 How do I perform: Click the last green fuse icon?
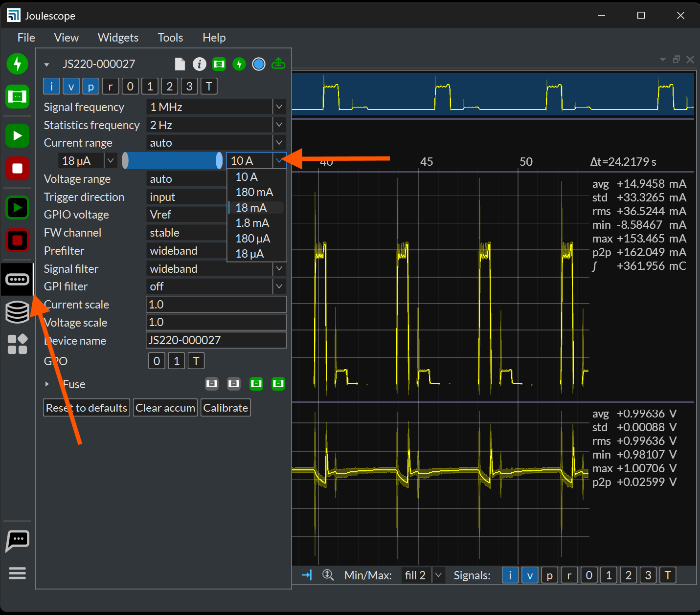[x=278, y=384]
